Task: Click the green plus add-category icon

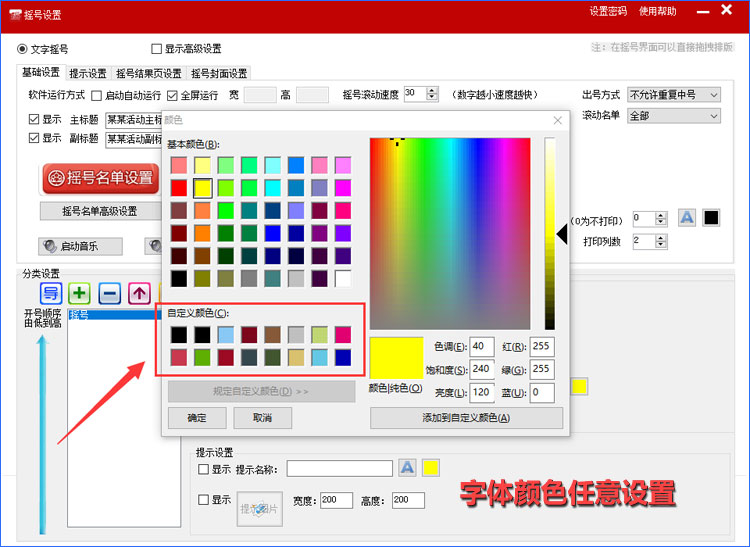Action: [80, 294]
